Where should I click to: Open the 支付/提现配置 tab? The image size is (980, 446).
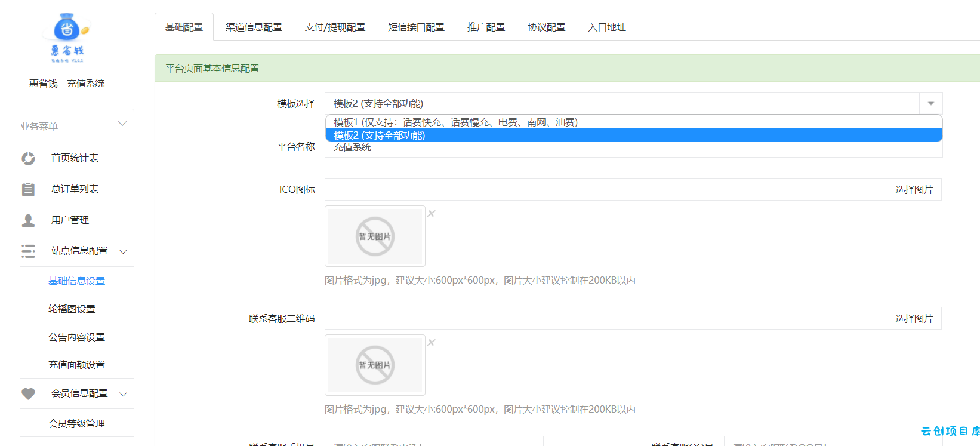(335, 27)
